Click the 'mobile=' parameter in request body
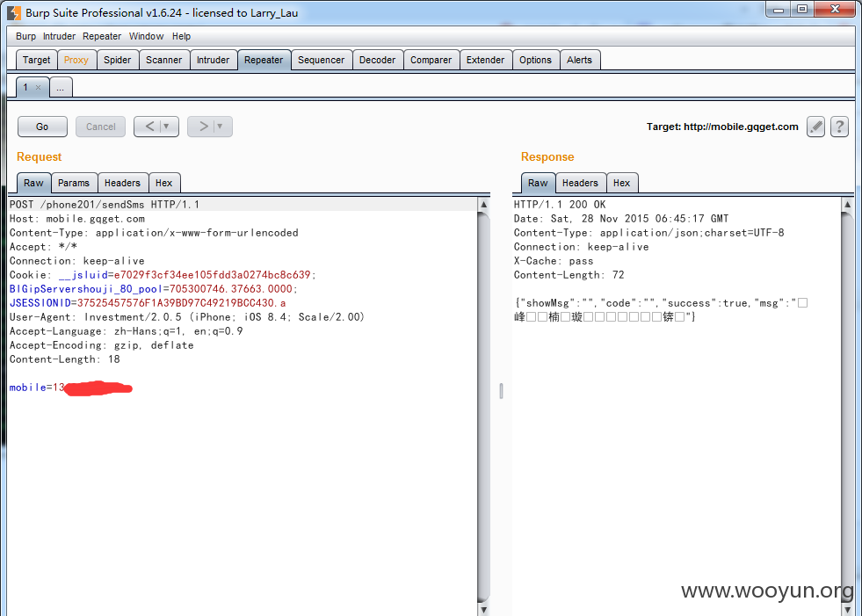The height and width of the screenshot is (616, 862). (x=31, y=388)
